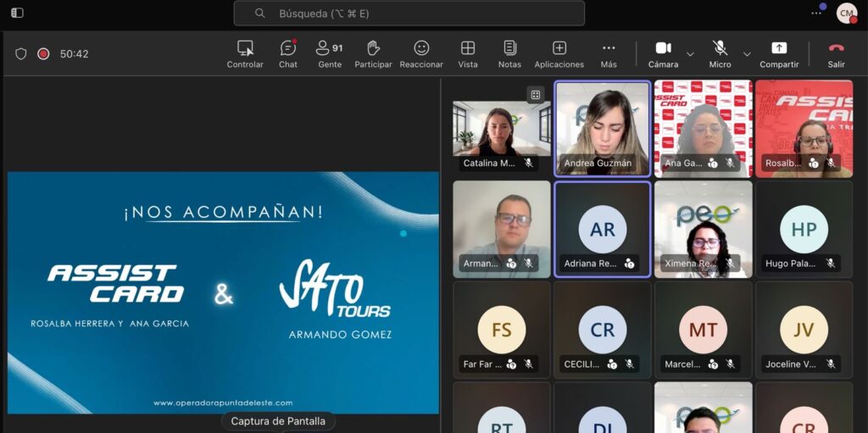Select Adriana Re... AR avatar tile
The image size is (868, 433).
click(x=603, y=230)
